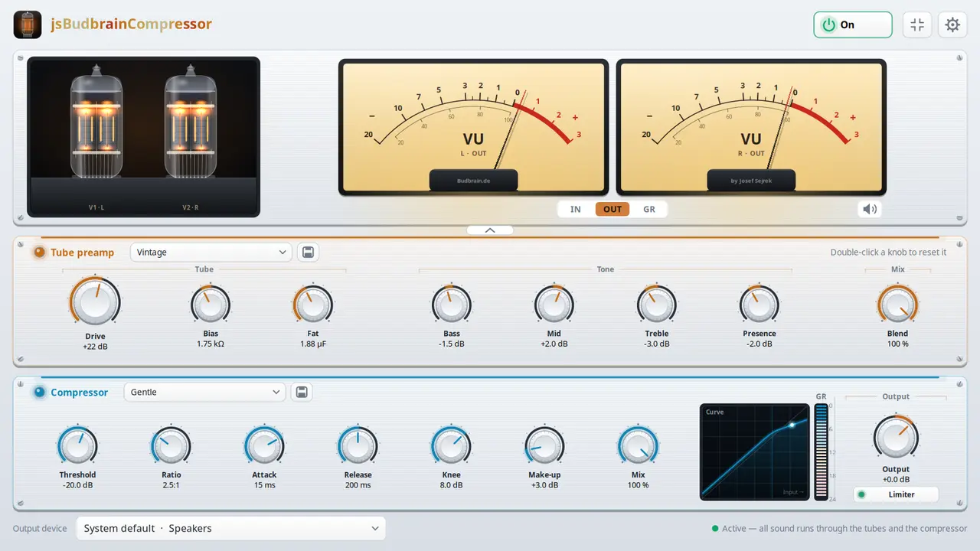The width and height of the screenshot is (980, 551).
Task: Click the Presence tone knob
Action: point(759,305)
